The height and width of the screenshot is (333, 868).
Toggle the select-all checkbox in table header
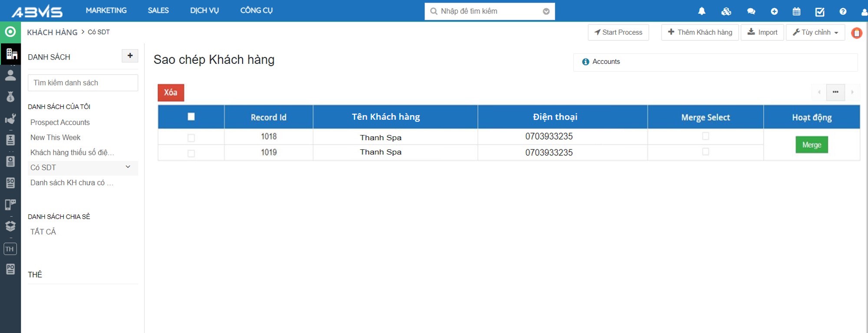pyautogui.click(x=191, y=116)
